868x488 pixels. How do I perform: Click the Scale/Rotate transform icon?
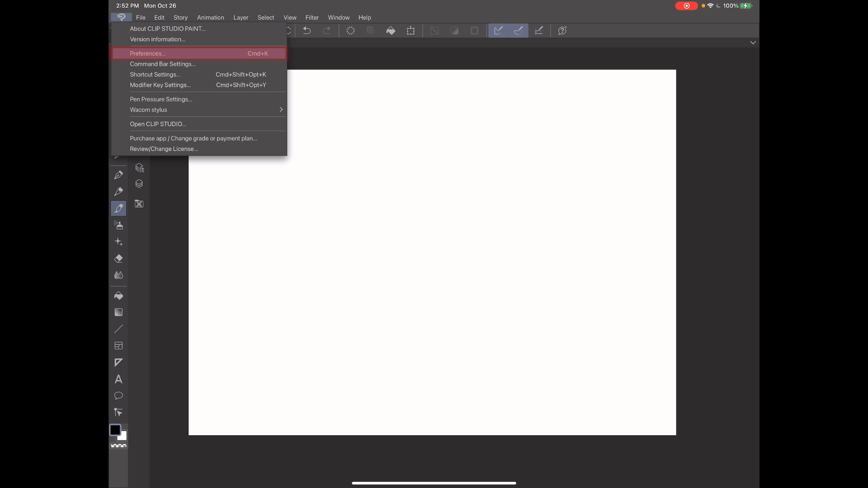pos(410,31)
